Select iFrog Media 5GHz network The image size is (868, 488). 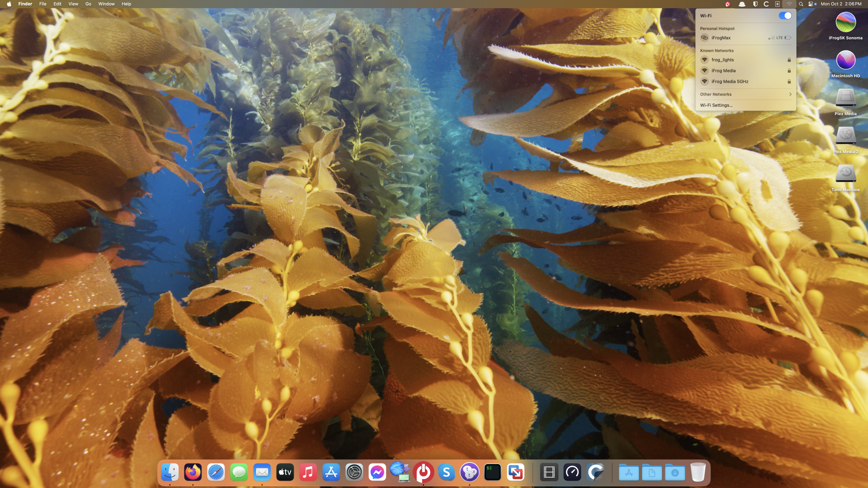[730, 82]
